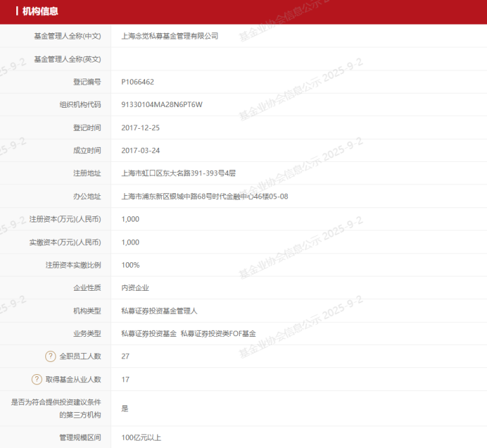The image size is (487, 448).
Task: Click the 管理规模区间 label
Action: click(80, 437)
